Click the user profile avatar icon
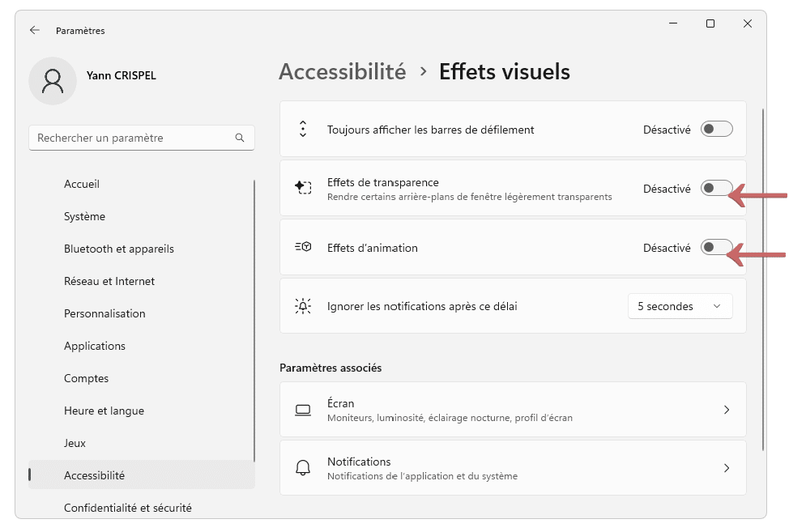 pos(53,81)
